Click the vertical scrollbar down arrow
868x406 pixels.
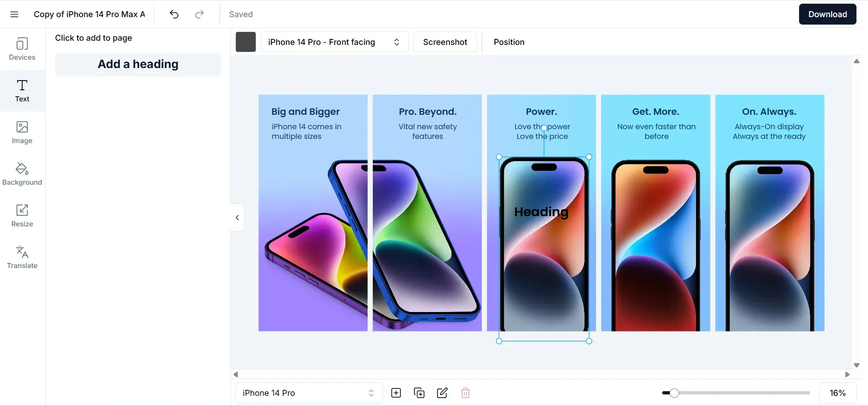856,365
